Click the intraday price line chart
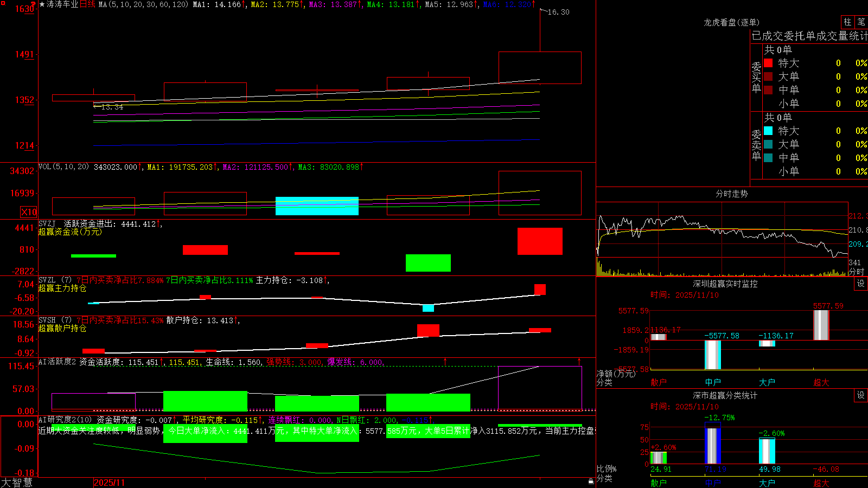The height and width of the screenshot is (488, 868). tap(723, 229)
